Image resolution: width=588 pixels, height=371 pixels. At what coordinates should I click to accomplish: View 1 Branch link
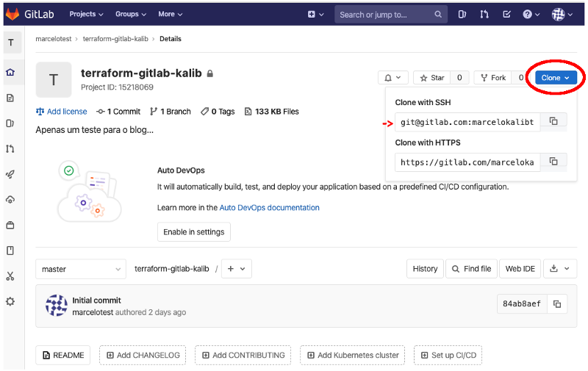171,112
